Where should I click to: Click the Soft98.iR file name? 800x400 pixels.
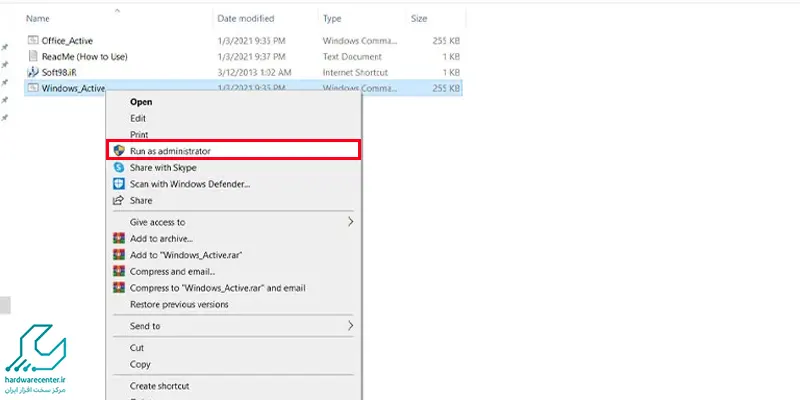click(59, 72)
